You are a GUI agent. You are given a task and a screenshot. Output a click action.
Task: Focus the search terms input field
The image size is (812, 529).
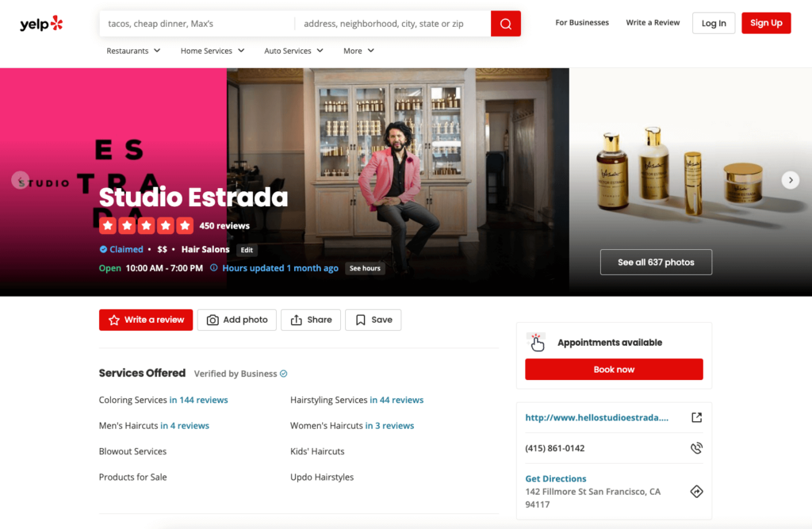coord(197,24)
